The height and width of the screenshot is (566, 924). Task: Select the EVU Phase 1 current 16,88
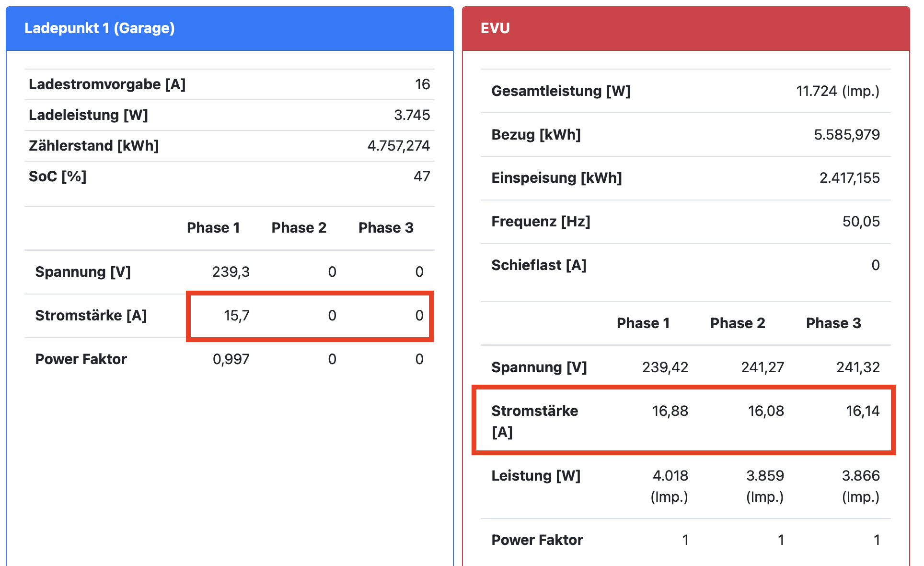[x=670, y=411]
